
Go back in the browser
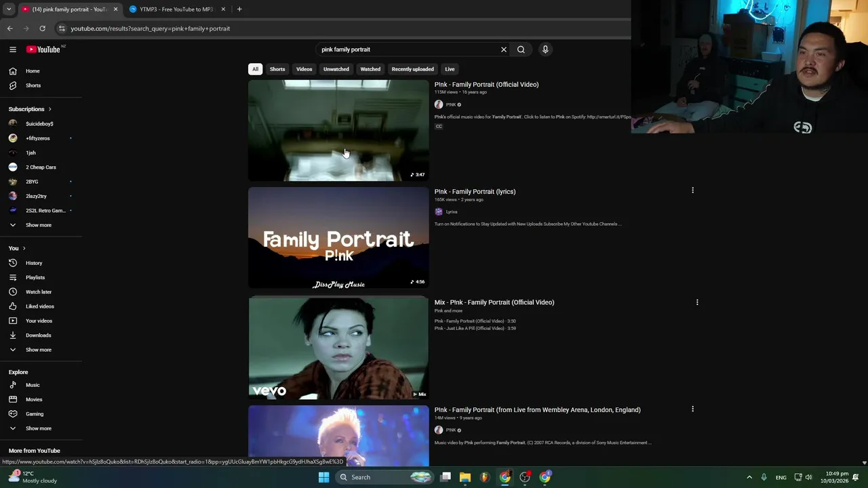(x=9, y=28)
